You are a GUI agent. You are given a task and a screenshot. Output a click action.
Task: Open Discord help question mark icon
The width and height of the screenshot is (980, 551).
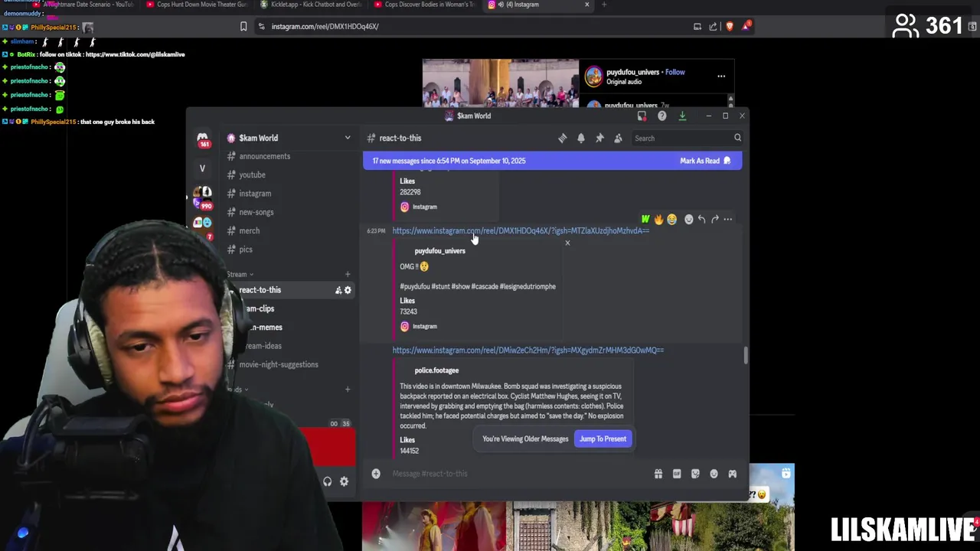661,116
